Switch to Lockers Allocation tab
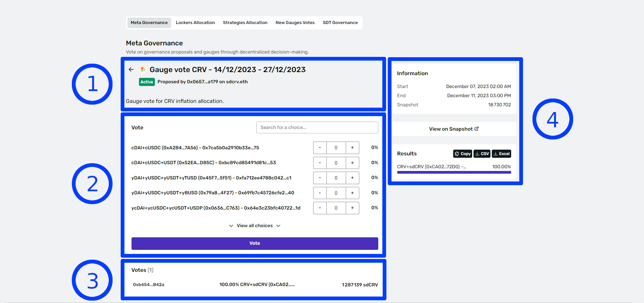Screen dimensions: 644x303 (195, 23)
